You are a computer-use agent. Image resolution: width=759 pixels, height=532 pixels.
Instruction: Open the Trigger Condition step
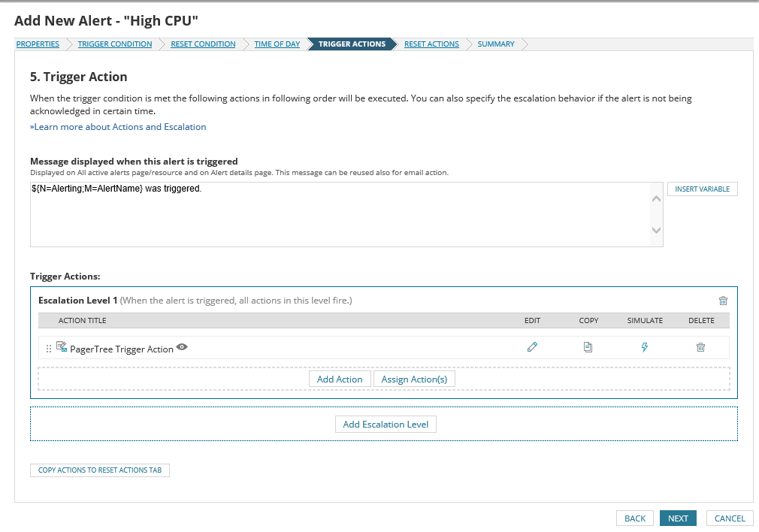tap(115, 44)
